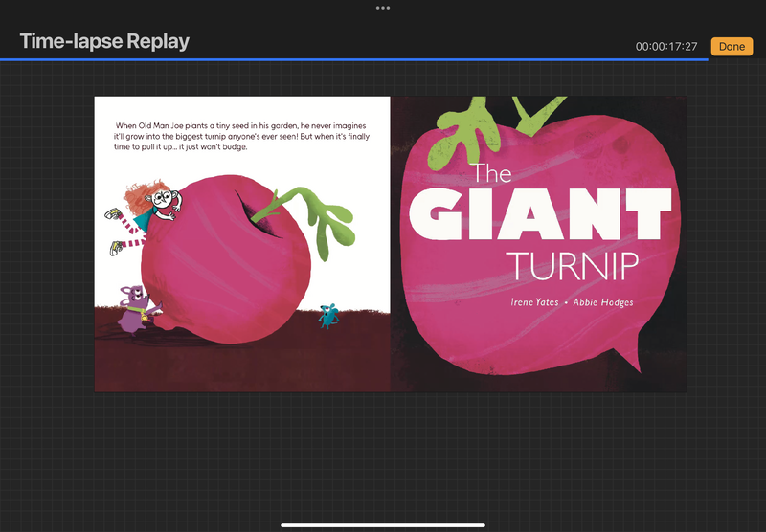
Task: Click the green leaf stem on left page
Action: click(x=318, y=218)
